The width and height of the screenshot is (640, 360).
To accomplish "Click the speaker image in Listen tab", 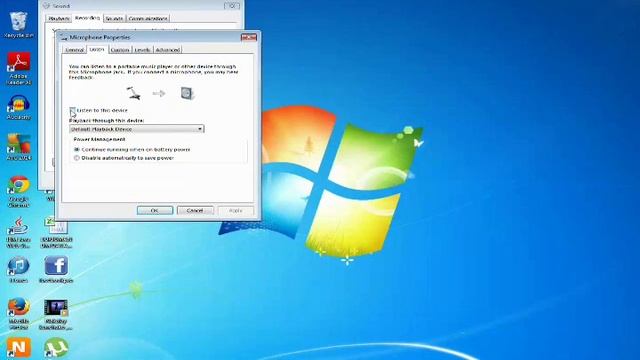I will 187,93.
